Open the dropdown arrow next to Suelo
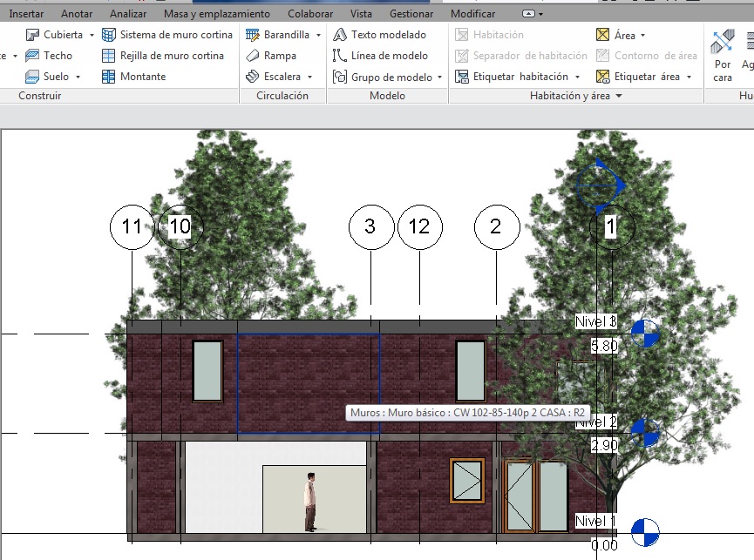Image resolution: width=754 pixels, height=560 pixels. tap(78, 78)
